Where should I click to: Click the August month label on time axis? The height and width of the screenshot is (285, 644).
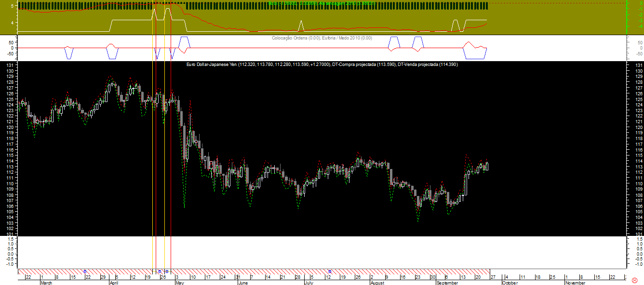tap(377, 283)
